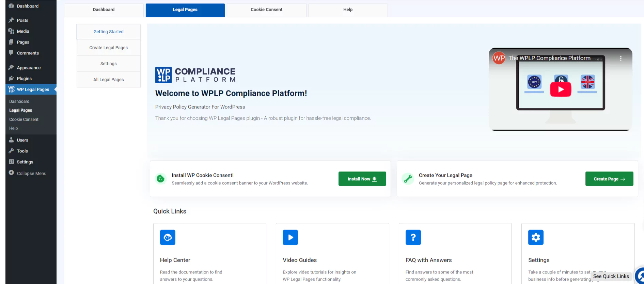Open the Help top tab
Screen dimensions: 644x284
348,10
